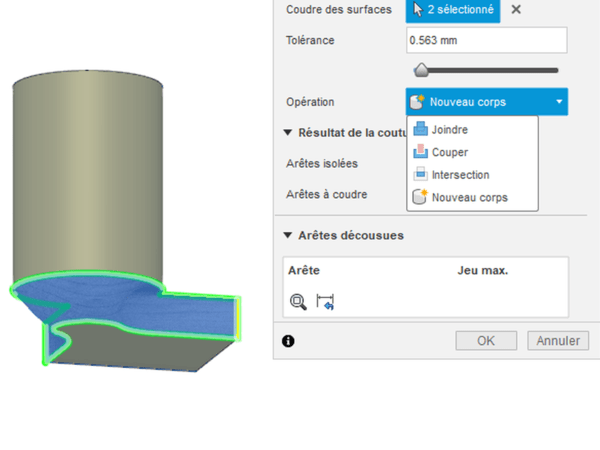Collapse the Arêtes décousues section
Viewport: 600px width, 450px height.
coord(288,235)
